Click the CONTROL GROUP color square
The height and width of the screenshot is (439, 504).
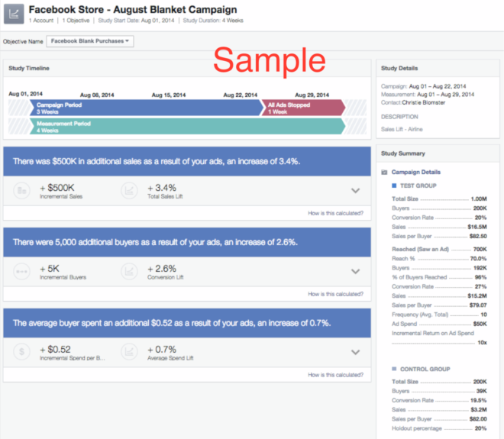(394, 369)
